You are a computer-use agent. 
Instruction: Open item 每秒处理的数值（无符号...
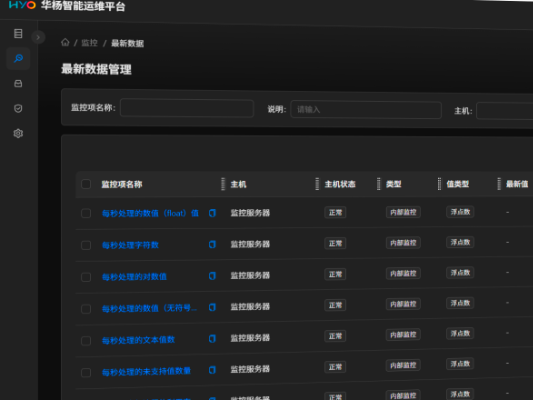click(x=149, y=308)
